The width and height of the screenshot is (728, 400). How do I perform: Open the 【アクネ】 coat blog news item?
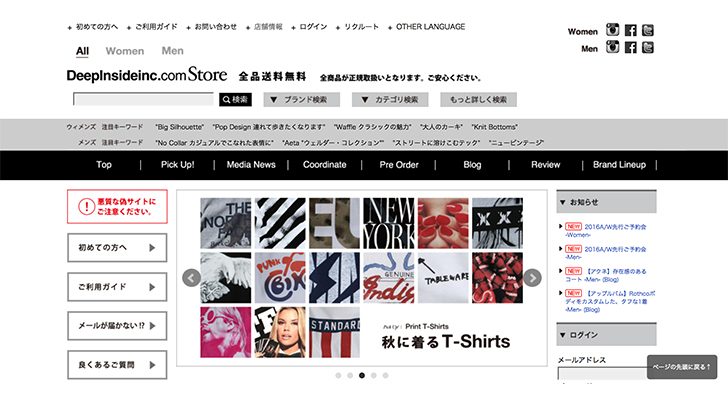605,275
